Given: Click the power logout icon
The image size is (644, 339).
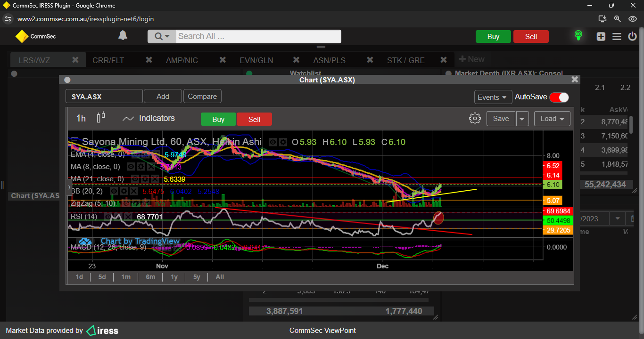Looking at the screenshot, I should click(632, 36).
